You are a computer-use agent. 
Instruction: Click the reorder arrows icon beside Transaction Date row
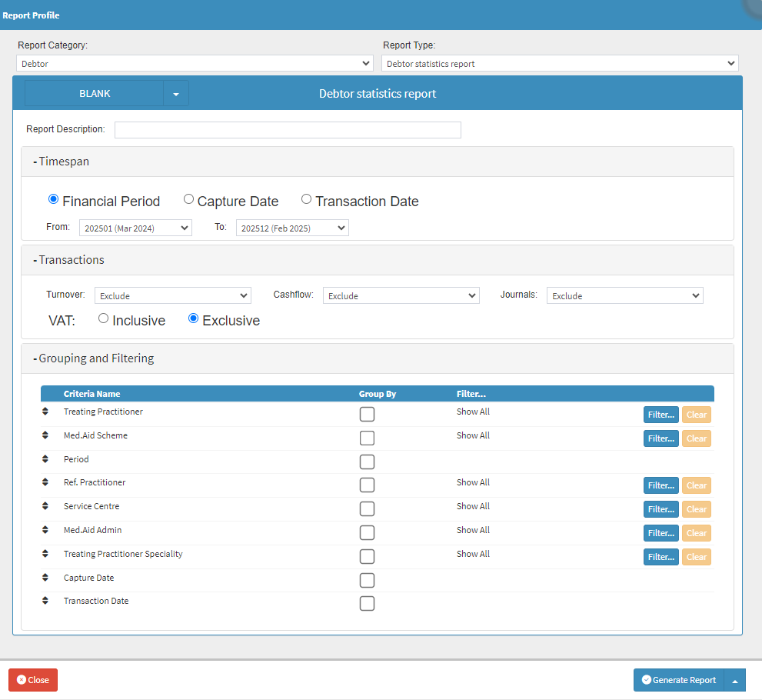point(45,602)
